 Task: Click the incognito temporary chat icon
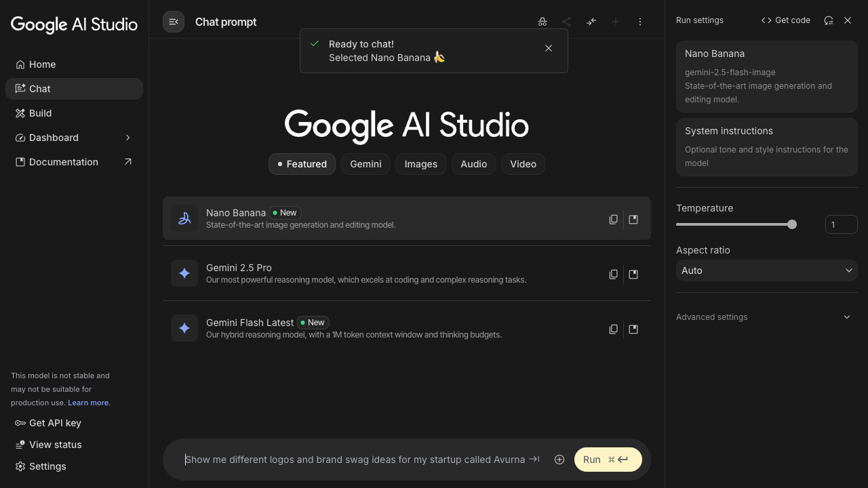click(x=542, y=22)
